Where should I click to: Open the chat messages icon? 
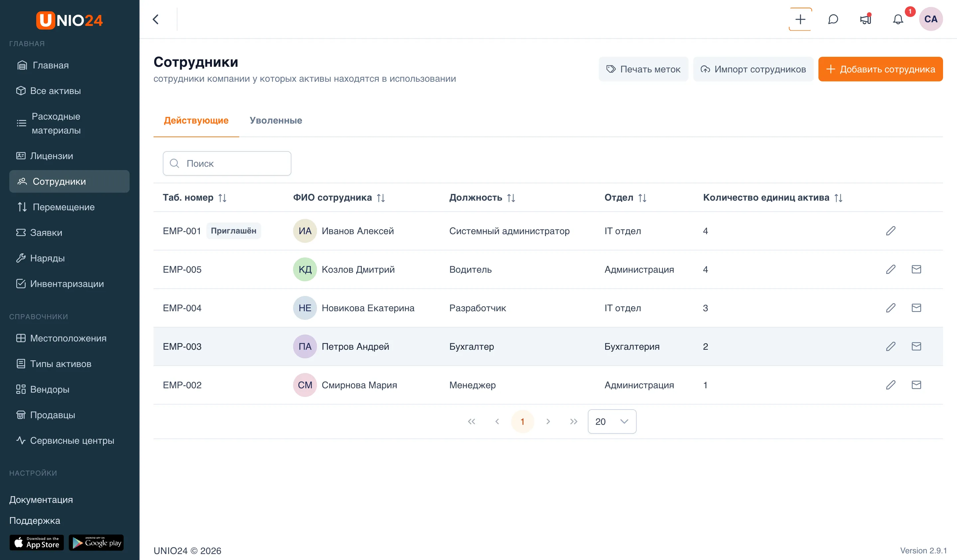833,19
